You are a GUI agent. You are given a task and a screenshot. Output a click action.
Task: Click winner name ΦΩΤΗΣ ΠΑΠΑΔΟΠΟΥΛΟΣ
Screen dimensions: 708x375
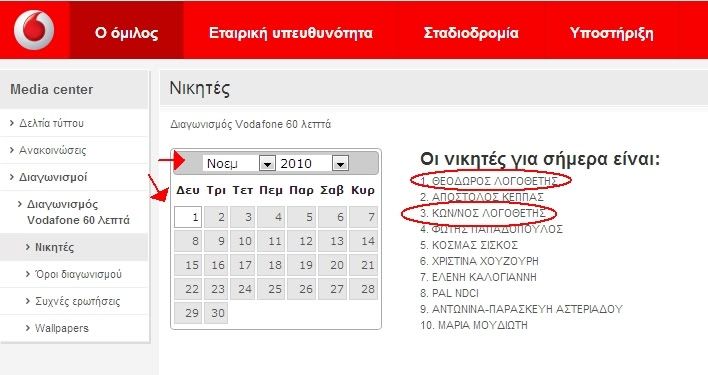click(497, 229)
